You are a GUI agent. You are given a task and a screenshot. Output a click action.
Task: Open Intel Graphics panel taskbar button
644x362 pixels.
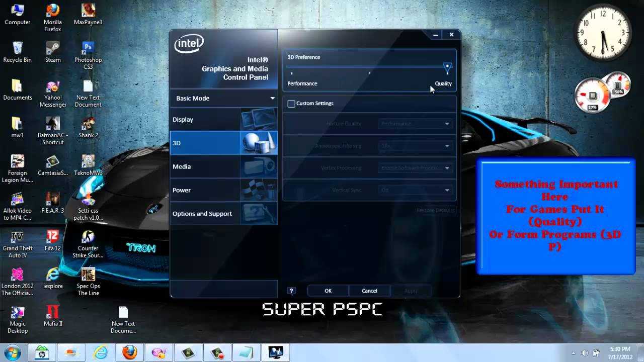click(276, 352)
